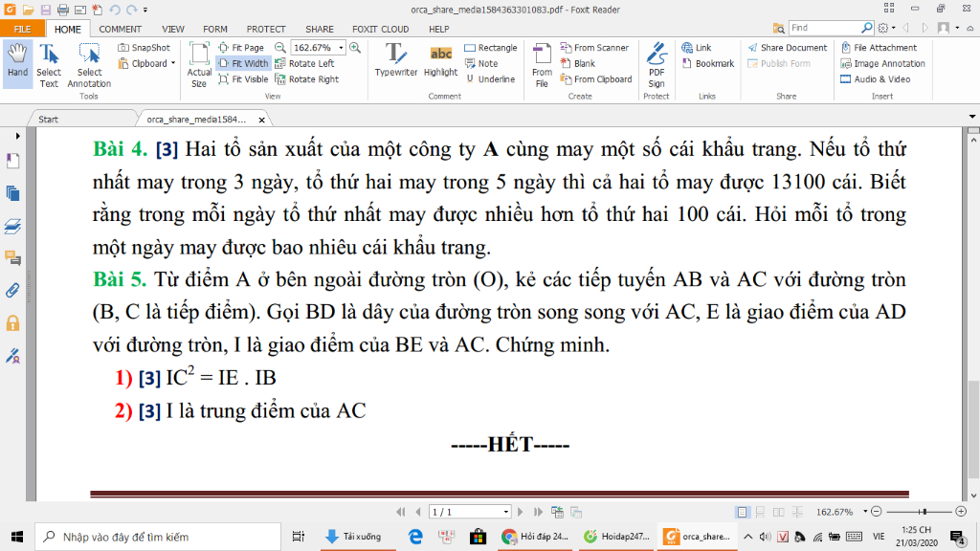The height and width of the screenshot is (551, 980).
Task: Jump to the last page
Action: click(x=538, y=512)
